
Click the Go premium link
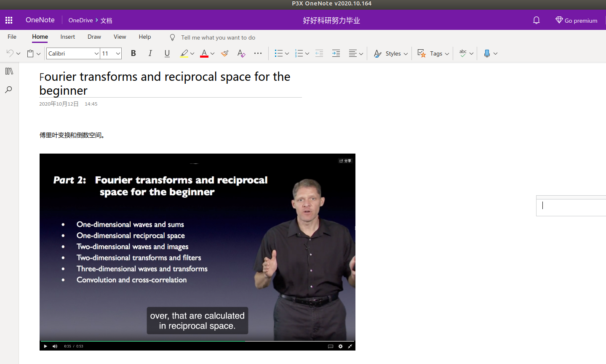point(576,20)
